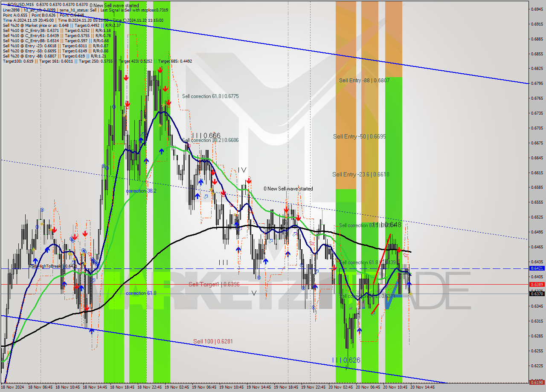The image size is (546, 392).
Task: Click the '19 Nov 22:45' time axis label
Action: point(314,387)
